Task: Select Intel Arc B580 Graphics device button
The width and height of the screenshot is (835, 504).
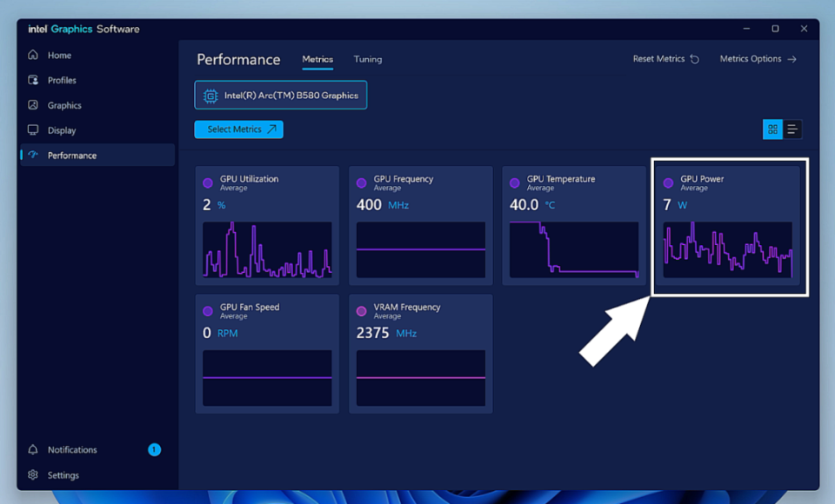Action: click(x=281, y=96)
